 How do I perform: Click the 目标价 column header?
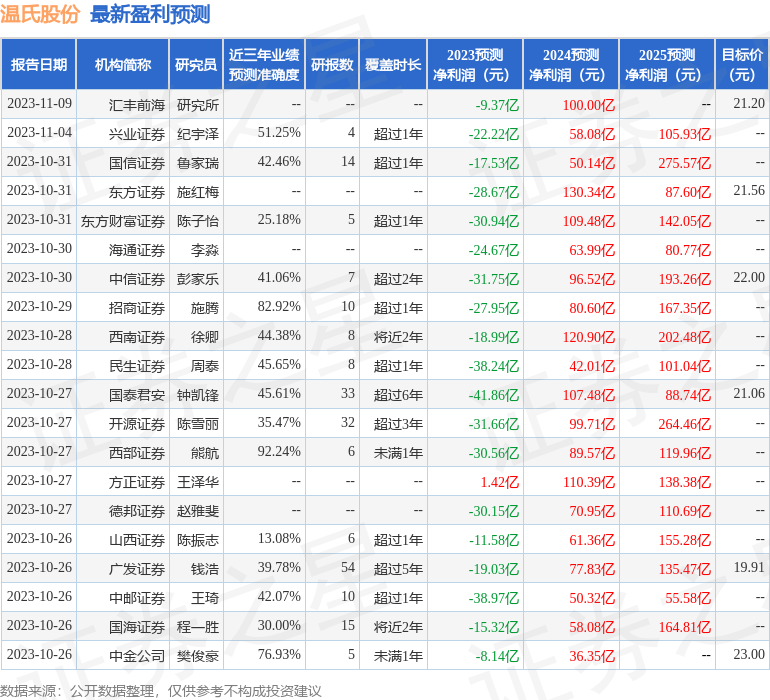[x=742, y=64]
